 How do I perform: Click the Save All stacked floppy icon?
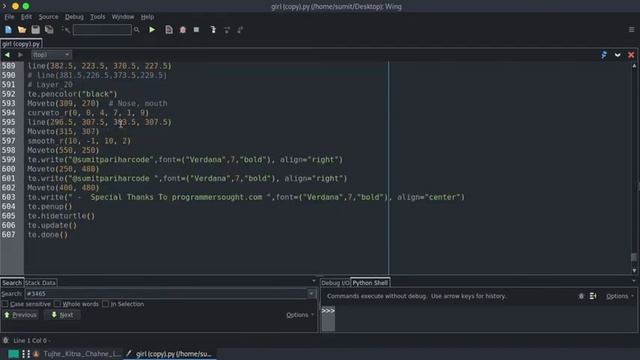[49, 29]
